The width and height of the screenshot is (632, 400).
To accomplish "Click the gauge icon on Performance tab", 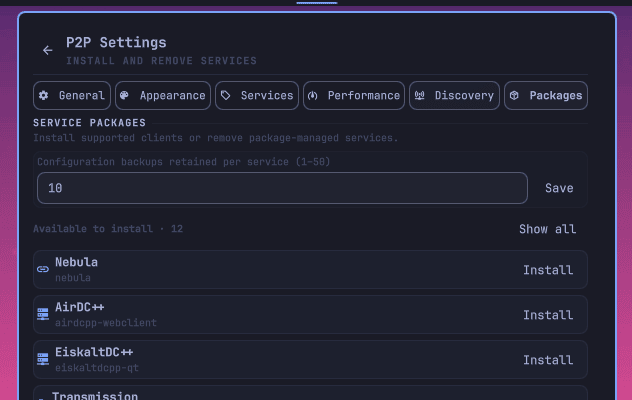I will (x=313, y=96).
